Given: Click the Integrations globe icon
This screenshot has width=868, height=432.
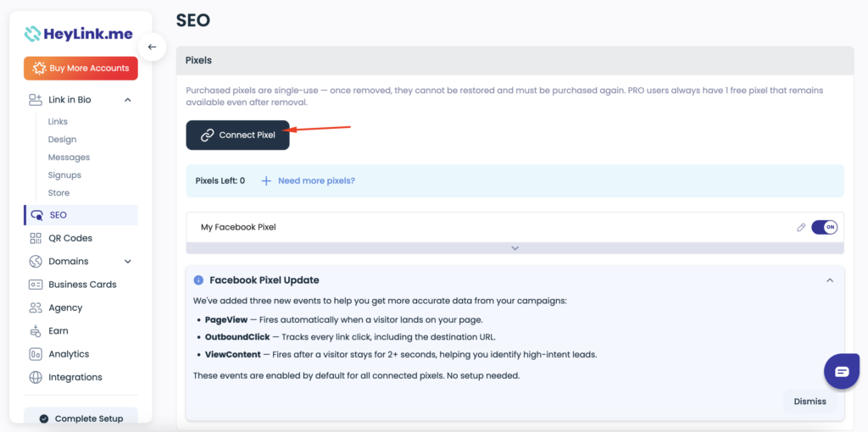Looking at the screenshot, I should pyautogui.click(x=36, y=377).
